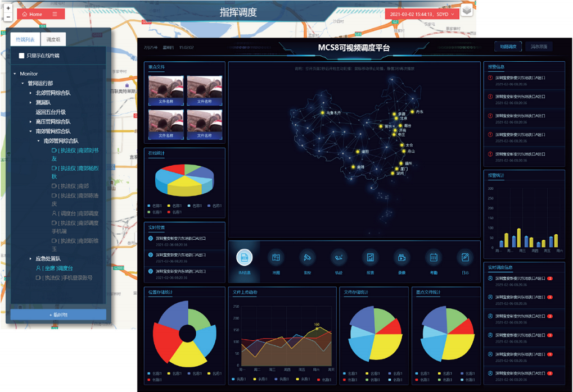573x392 pixels.
Task: Open the 轨迹 track icon
Action: click(x=339, y=258)
